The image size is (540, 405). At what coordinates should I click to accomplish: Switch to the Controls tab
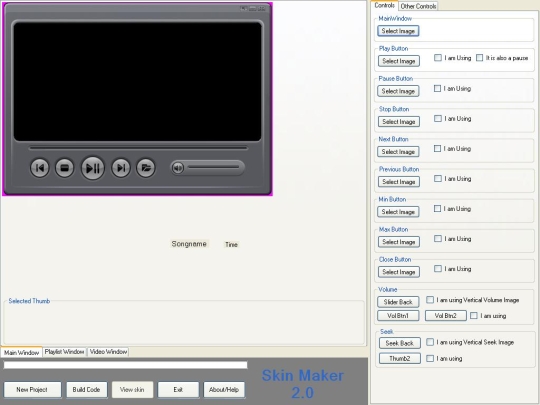click(384, 6)
